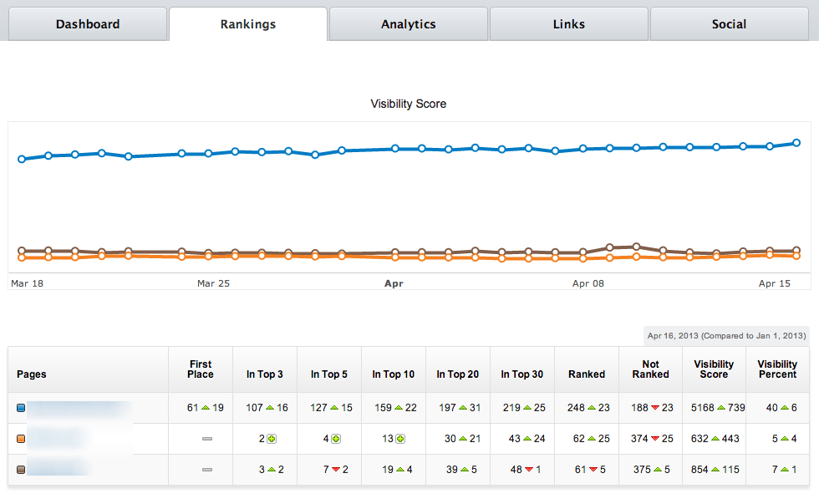
Task: Click the green up arrow in Visibility Score 5168
Action: pyautogui.click(x=720, y=407)
